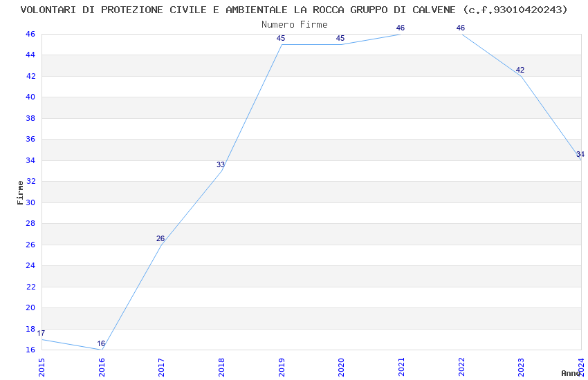Click the data label 46 above 2021
The width and height of the screenshot is (588, 380).
pyautogui.click(x=400, y=28)
